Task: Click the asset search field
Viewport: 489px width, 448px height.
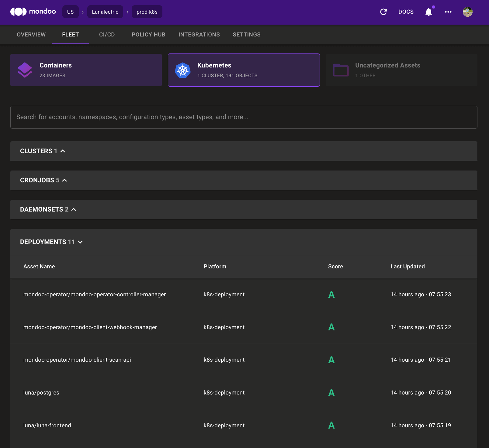Action: click(244, 117)
